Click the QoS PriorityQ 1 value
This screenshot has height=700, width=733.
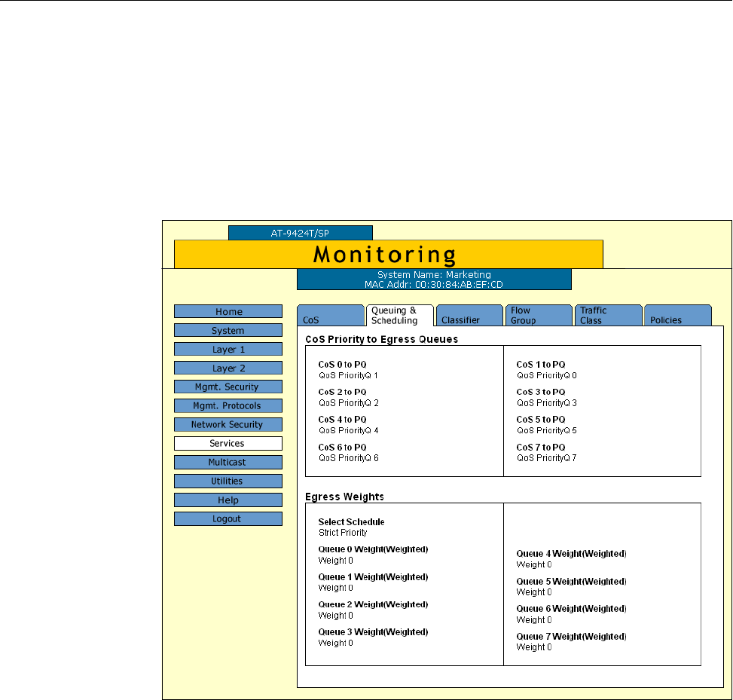pos(348,375)
